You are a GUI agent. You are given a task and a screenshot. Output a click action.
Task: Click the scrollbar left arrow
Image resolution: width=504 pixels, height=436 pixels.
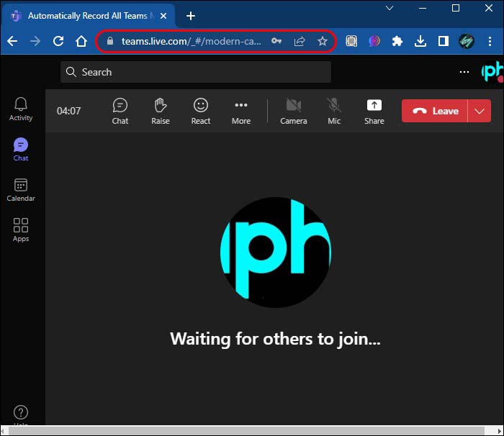click(3, 430)
